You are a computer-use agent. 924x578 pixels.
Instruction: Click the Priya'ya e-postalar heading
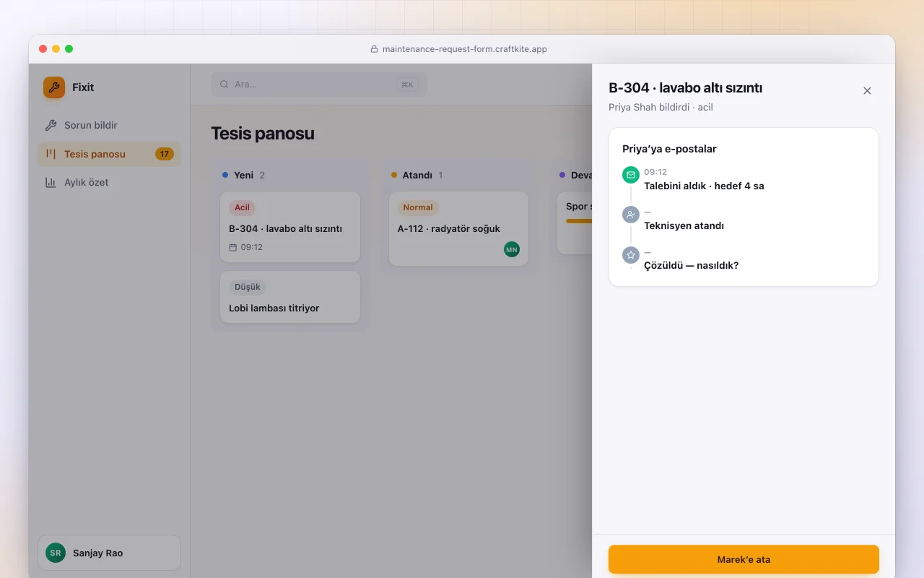(x=669, y=149)
